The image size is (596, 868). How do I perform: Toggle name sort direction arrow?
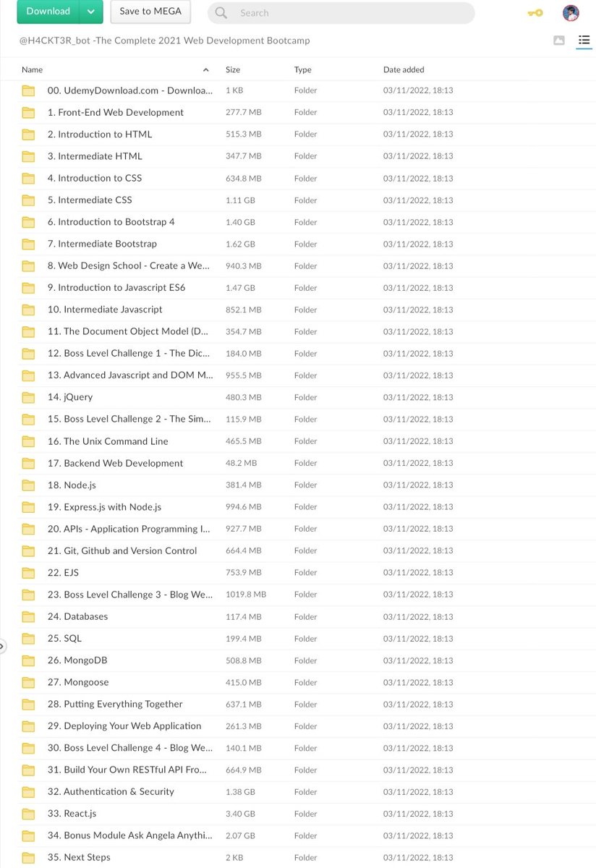(206, 70)
